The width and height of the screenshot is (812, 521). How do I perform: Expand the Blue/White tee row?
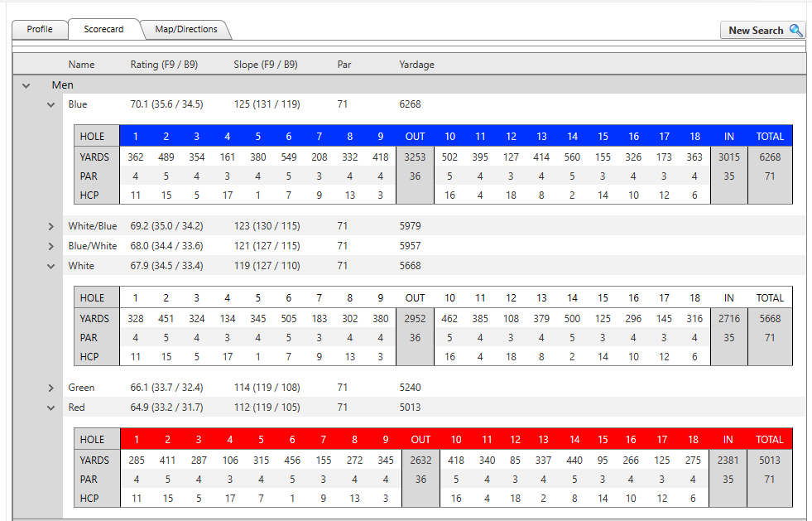pos(51,247)
